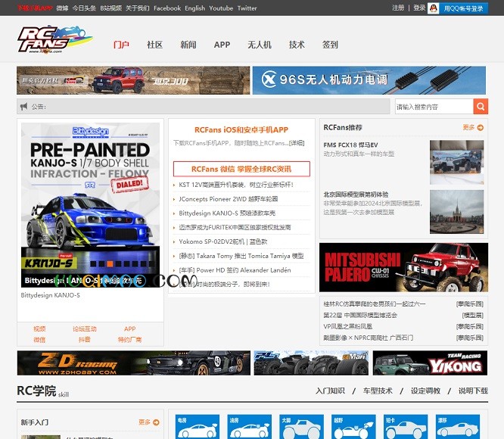This screenshot has height=439, width=504.
Task: Open the Youtube link in top bar
Action: (221, 8)
